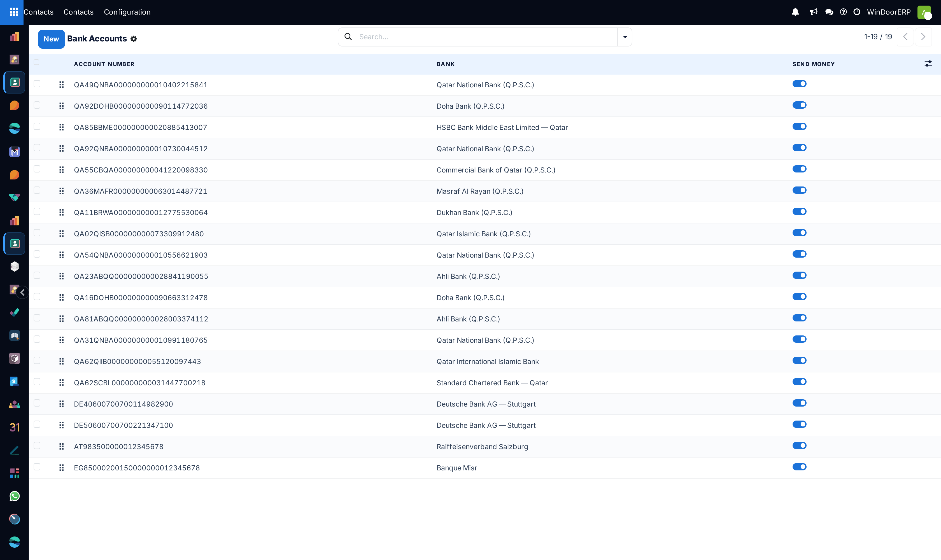The image size is (941, 560).
Task: Open the Dashboards tiles app in sidebar
Action: (14, 473)
